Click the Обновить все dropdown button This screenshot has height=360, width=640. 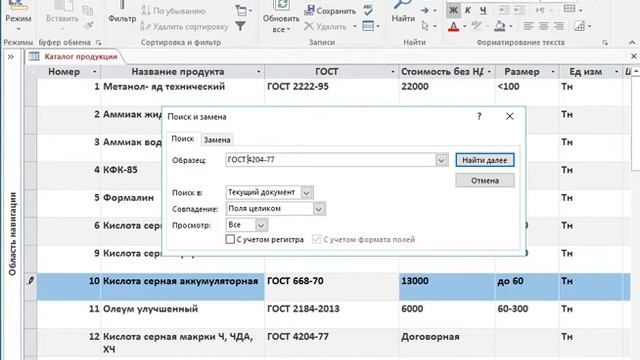281,24
